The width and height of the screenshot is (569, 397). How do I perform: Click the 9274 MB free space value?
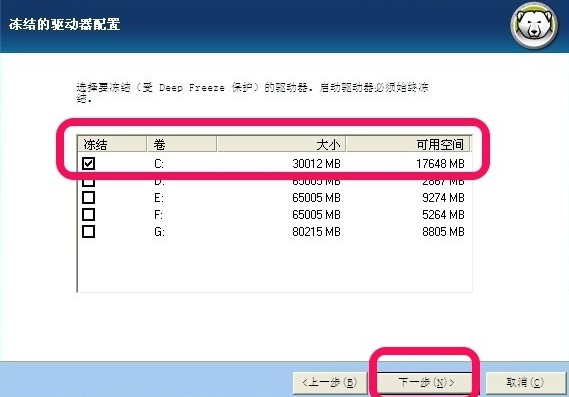click(443, 198)
